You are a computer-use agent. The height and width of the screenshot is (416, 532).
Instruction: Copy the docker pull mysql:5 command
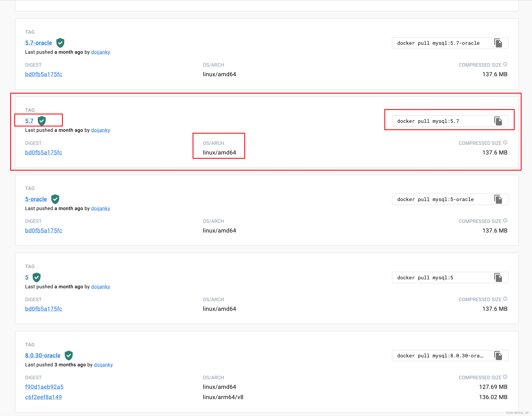[x=498, y=277]
